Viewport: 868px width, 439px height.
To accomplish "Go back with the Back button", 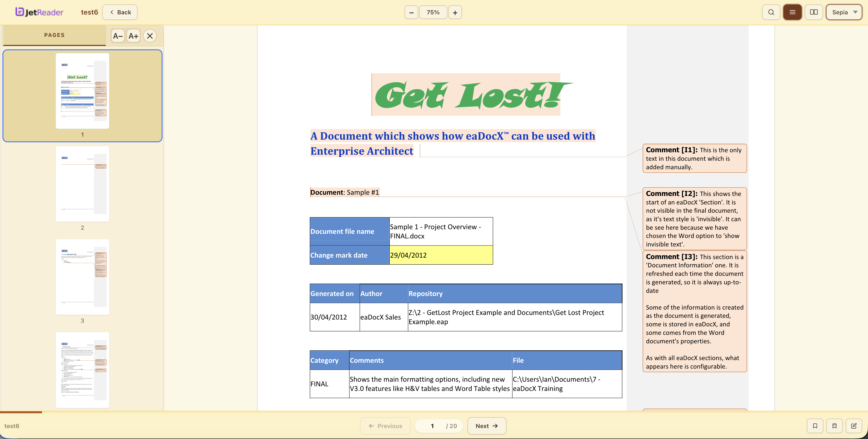I will (x=120, y=12).
